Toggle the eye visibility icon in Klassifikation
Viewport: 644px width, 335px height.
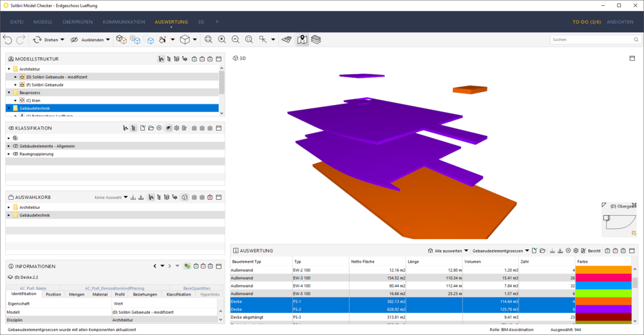[168, 128]
